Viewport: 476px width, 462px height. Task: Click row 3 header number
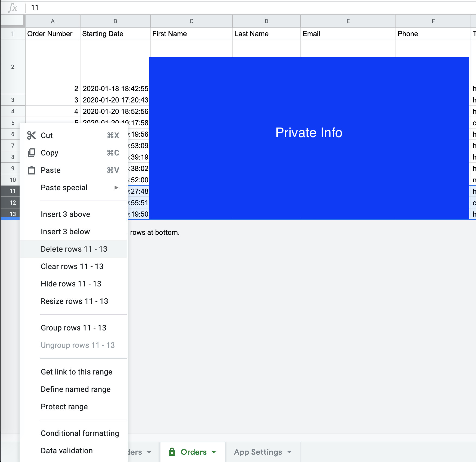(13, 100)
